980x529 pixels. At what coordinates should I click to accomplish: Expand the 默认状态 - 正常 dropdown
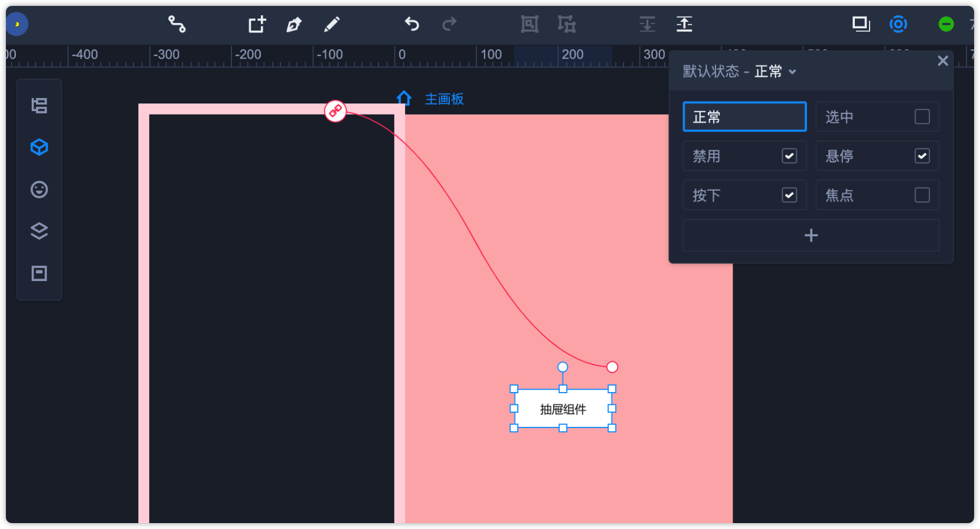click(x=792, y=72)
